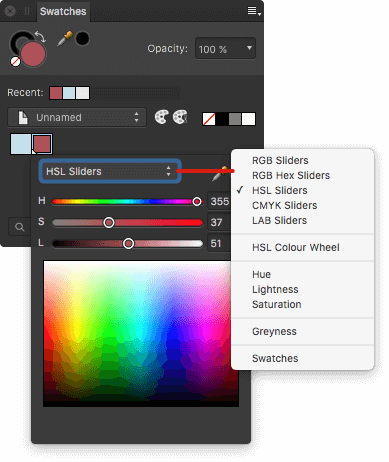Screen dimensions: 389x462
Task: Click the second palette icon
Action: [180, 117]
